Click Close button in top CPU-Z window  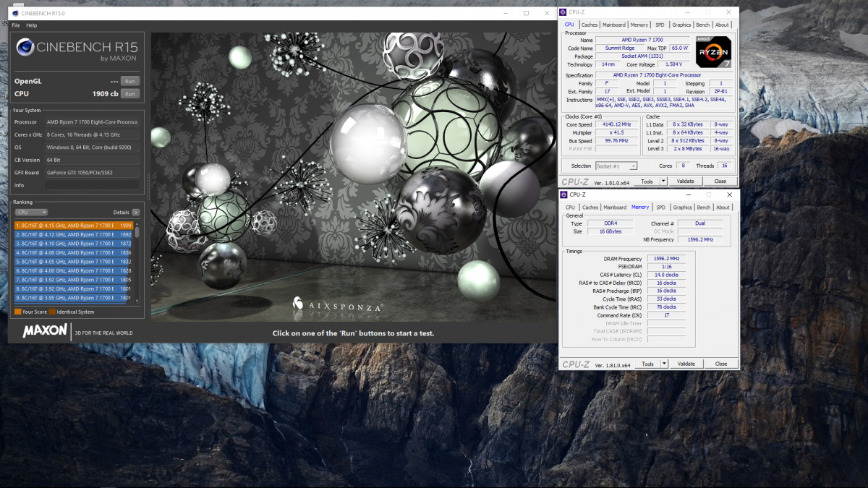point(720,181)
